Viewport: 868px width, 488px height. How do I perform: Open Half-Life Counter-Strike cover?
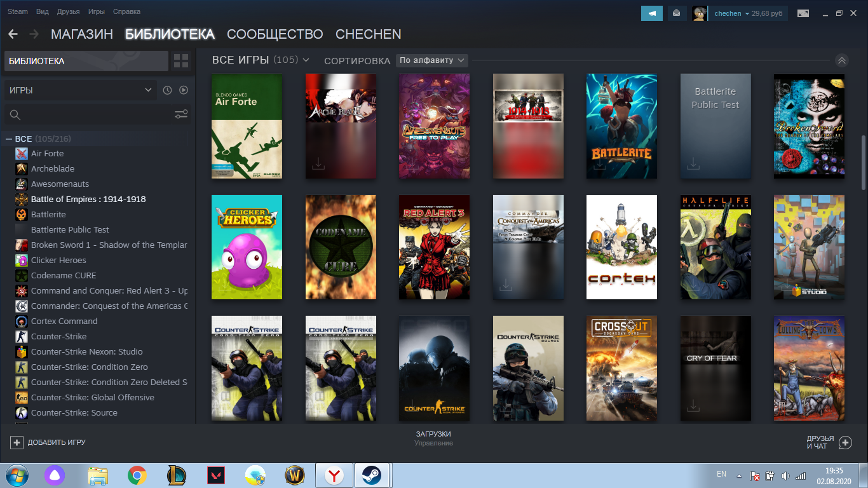click(x=715, y=247)
